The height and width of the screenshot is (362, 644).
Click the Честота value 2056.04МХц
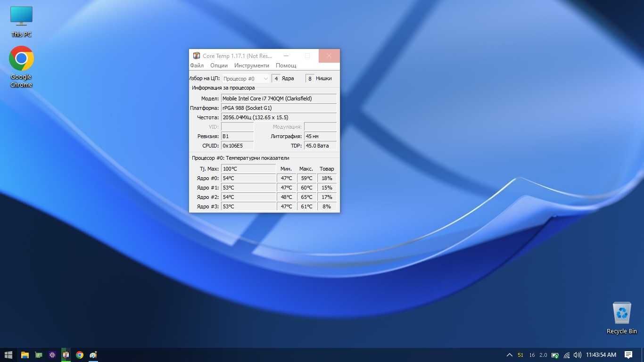click(279, 117)
